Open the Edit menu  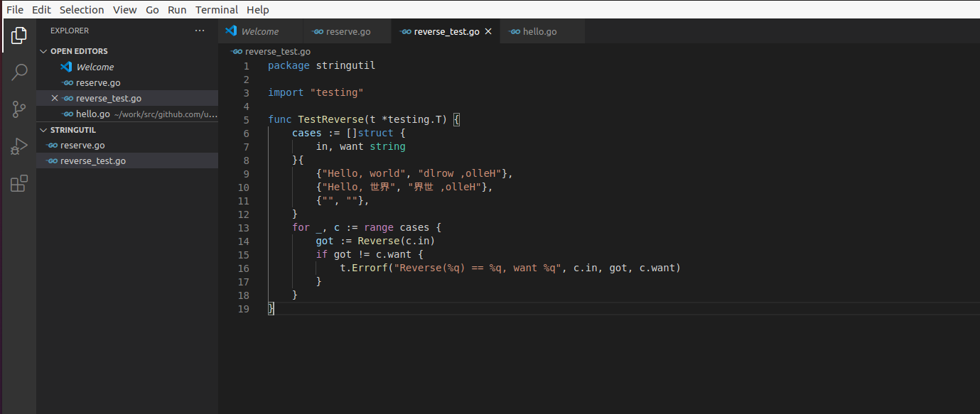point(41,10)
